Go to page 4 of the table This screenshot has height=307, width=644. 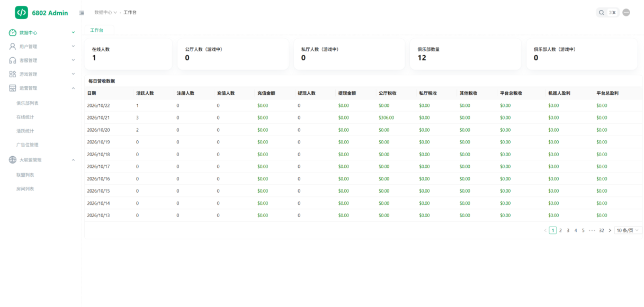click(x=576, y=231)
